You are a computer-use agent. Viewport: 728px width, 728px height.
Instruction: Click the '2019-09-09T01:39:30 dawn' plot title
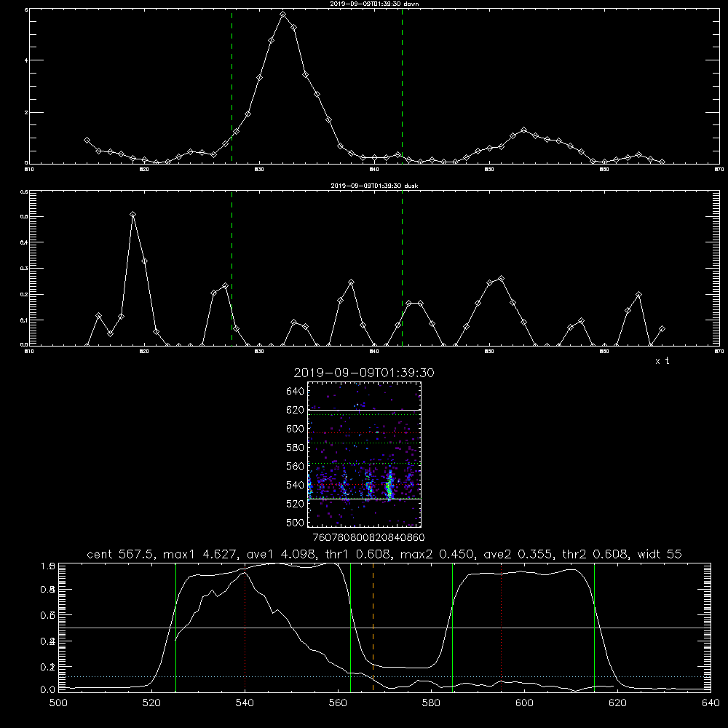(x=373, y=4)
